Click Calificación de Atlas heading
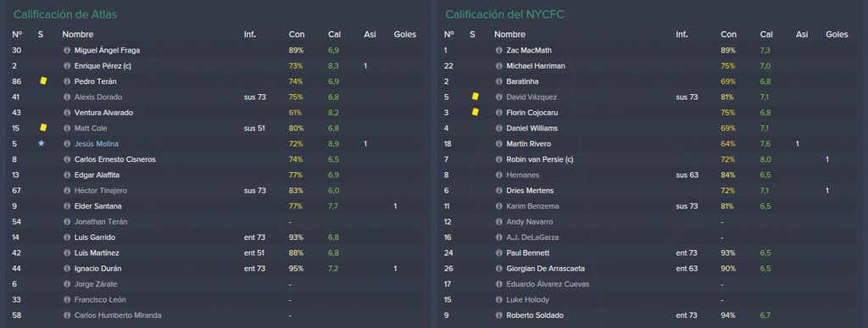 [65, 14]
